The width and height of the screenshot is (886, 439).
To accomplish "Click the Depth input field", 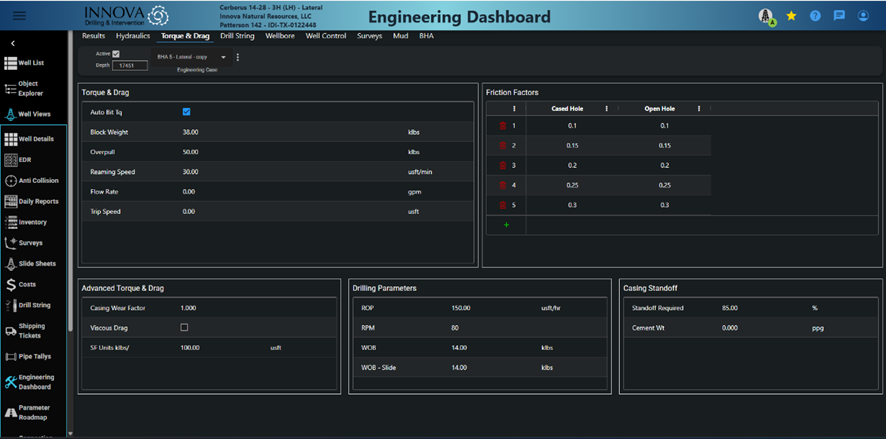I will 130,65.
